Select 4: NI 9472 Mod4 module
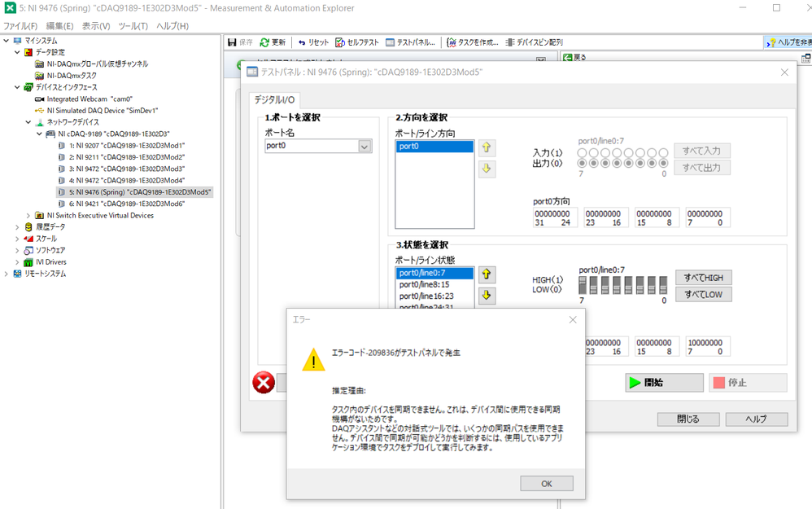Screen dimensions: 812x509 [127, 180]
